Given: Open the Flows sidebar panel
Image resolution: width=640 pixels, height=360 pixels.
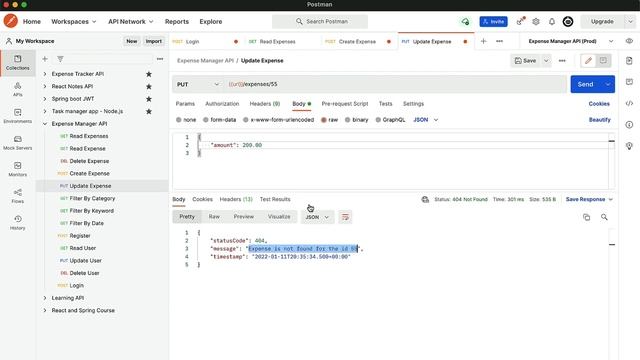Looking at the screenshot, I should tap(18, 196).
